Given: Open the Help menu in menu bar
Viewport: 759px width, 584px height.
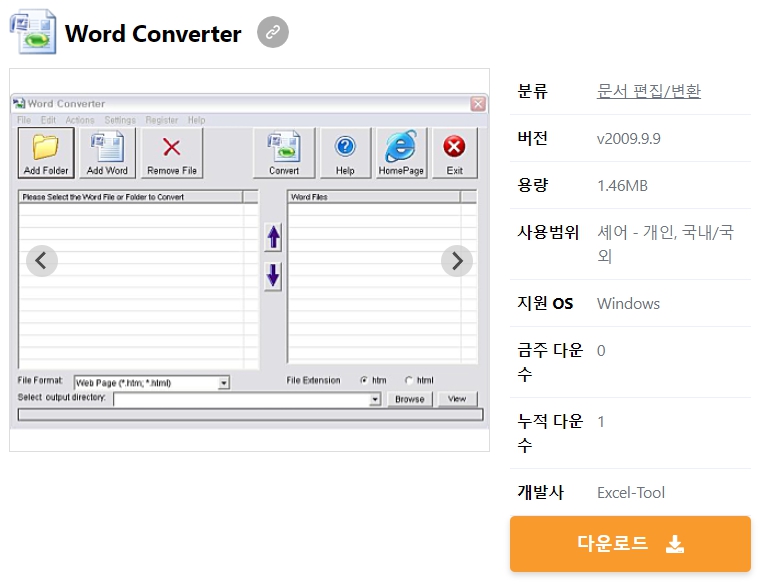Looking at the screenshot, I should [197, 120].
